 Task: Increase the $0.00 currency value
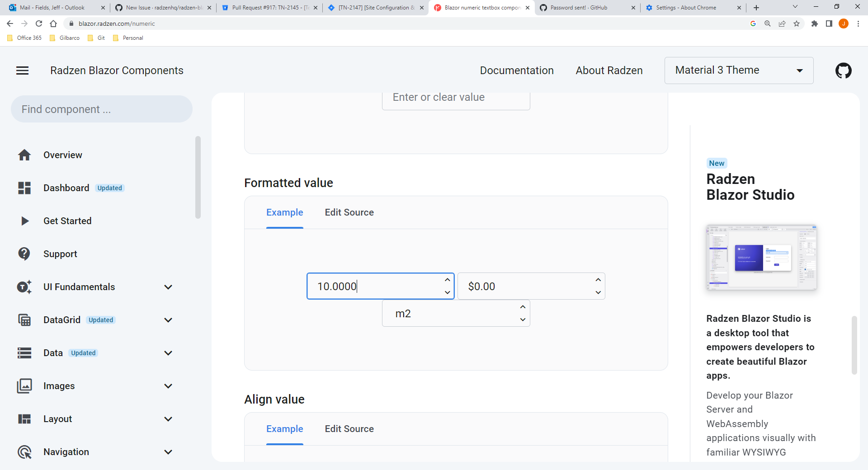[598, 280]
